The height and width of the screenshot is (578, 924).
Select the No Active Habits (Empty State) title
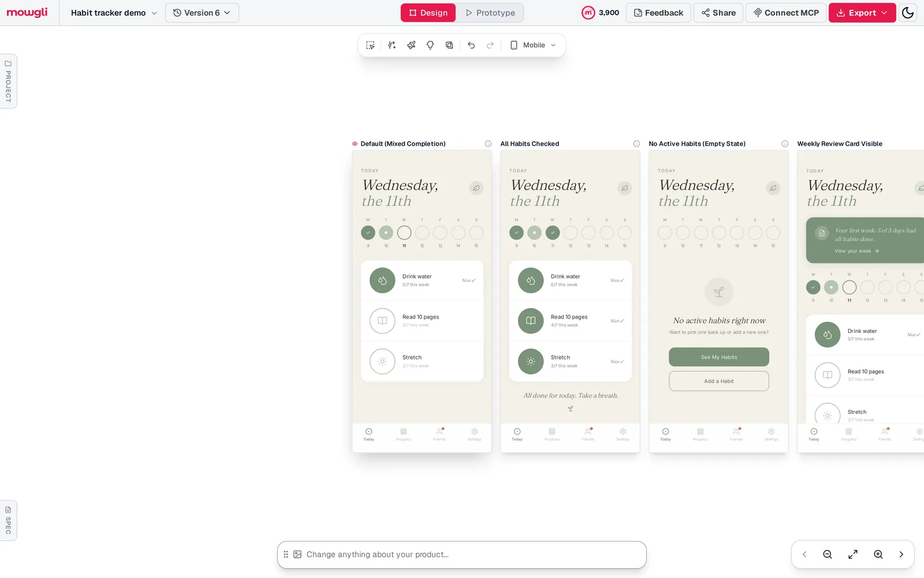point(697,144)
